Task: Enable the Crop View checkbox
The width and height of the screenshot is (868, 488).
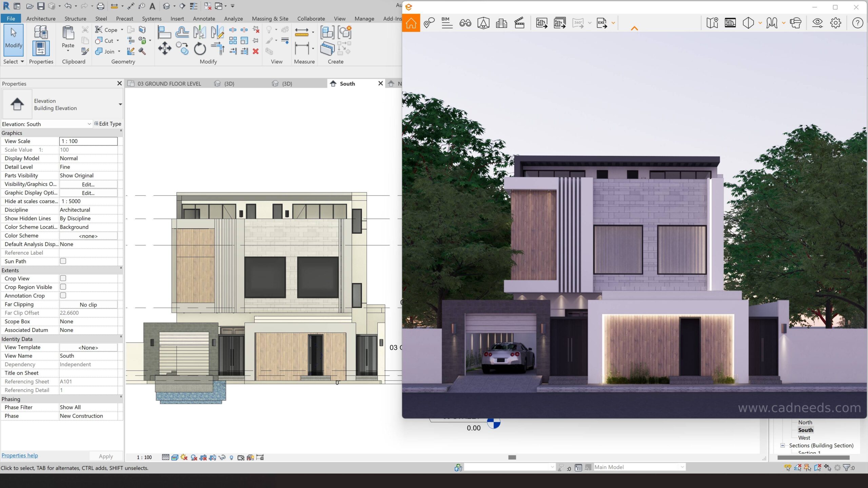Action: pos(63,278)
